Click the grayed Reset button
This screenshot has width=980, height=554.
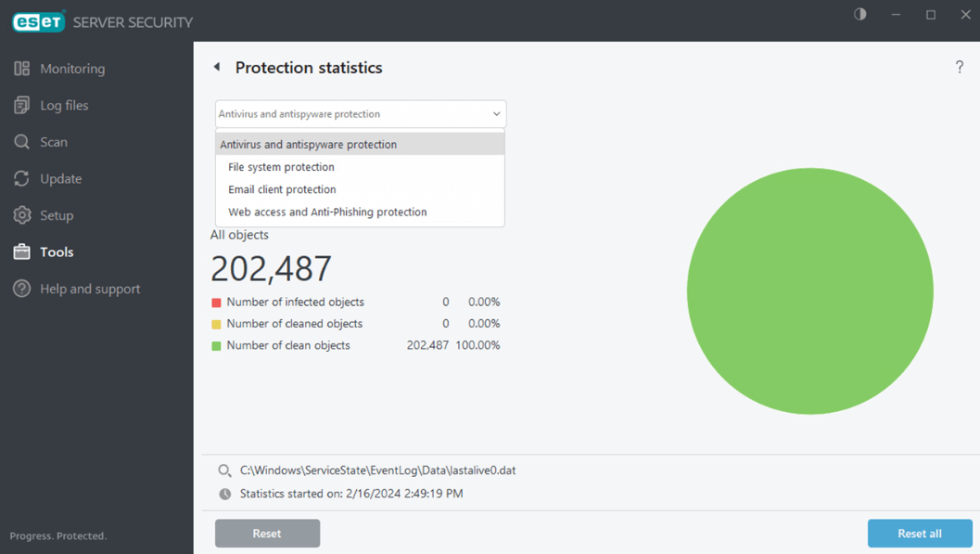point(267,533)
